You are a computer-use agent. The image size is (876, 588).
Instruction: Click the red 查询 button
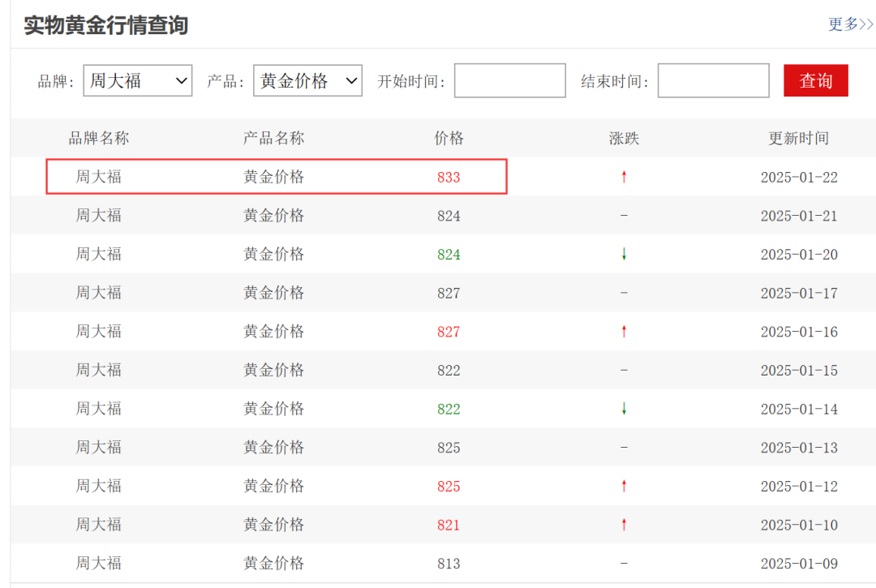[816, 80]
